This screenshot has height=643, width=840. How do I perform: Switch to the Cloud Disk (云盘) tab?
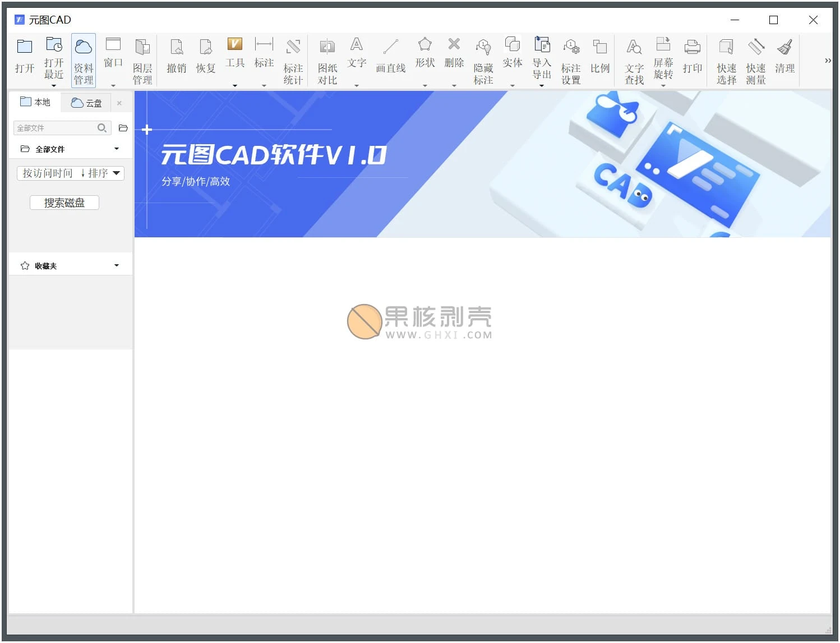coord(87,103)
